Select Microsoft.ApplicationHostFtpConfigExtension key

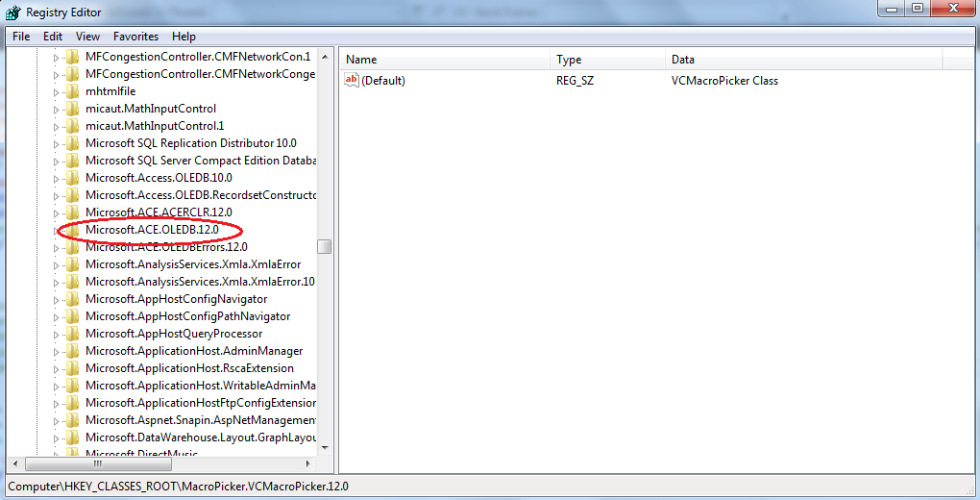[x=201, y=403]
